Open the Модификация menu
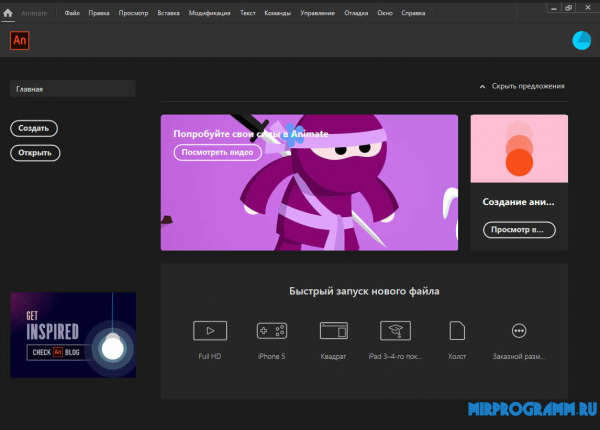The height and width of the screenshot is (430, 600). [x=209, y=13]
